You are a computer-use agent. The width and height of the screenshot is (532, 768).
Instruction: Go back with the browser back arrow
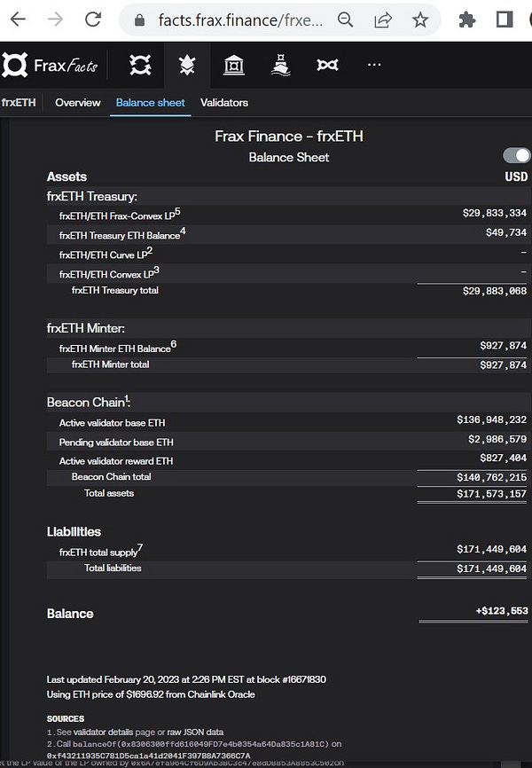pyautogui.click(x=18, y=20)
